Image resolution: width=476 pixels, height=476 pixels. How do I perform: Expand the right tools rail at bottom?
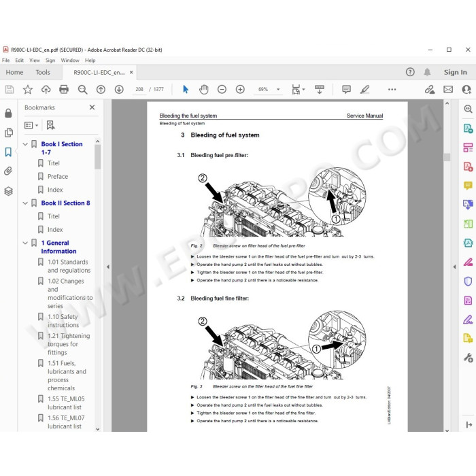coord(469,425)
